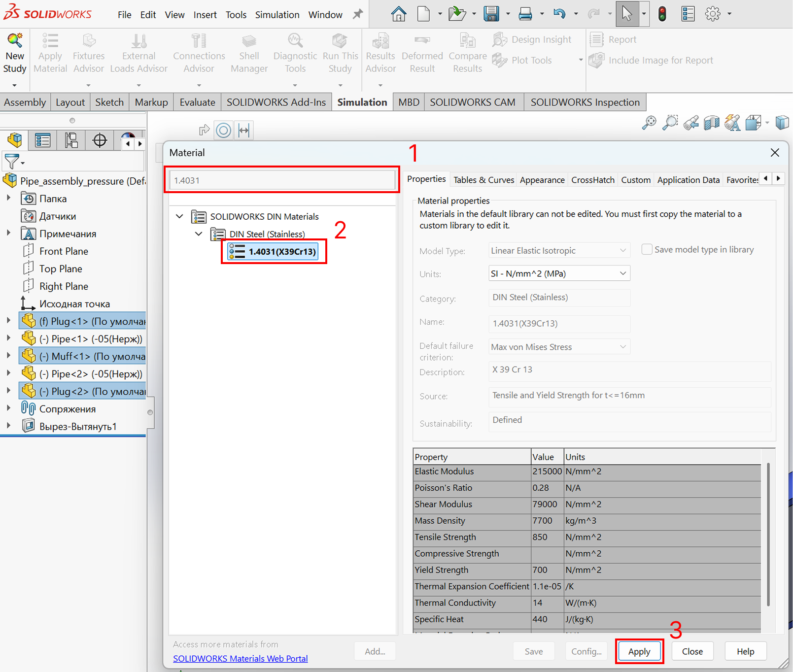Click the Close button in Material dialog
Image resolution: width=793 pixels, height=672 pixels.
click(x=692, y=651)
